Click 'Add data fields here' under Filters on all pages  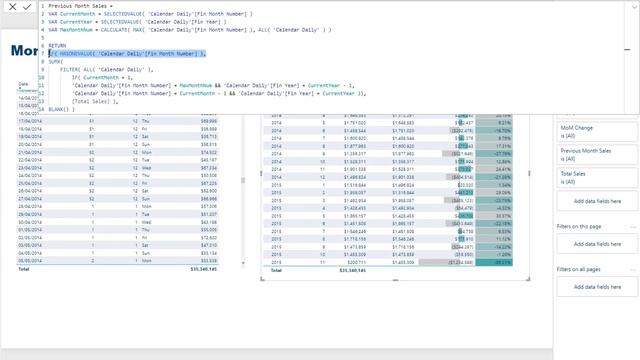(597, 287)
